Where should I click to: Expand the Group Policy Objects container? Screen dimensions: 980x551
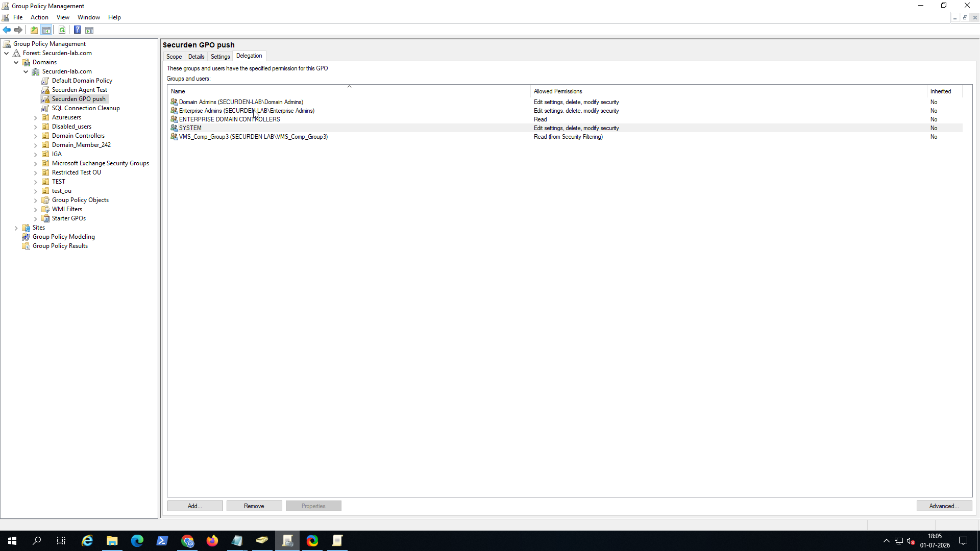36,201
